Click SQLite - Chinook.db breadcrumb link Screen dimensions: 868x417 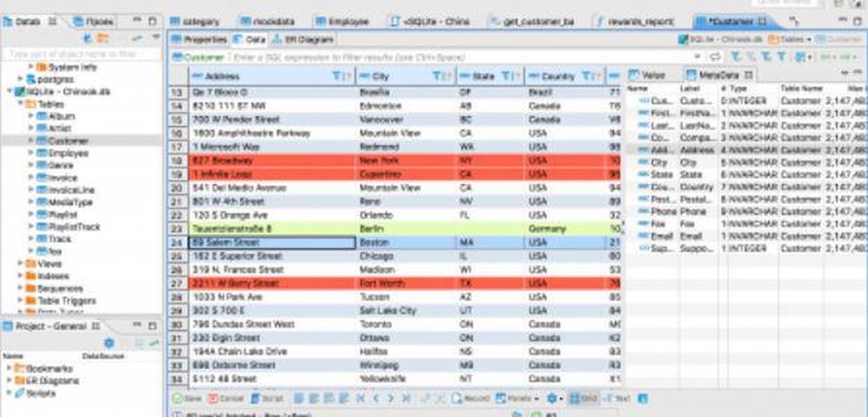click(722, 39)
